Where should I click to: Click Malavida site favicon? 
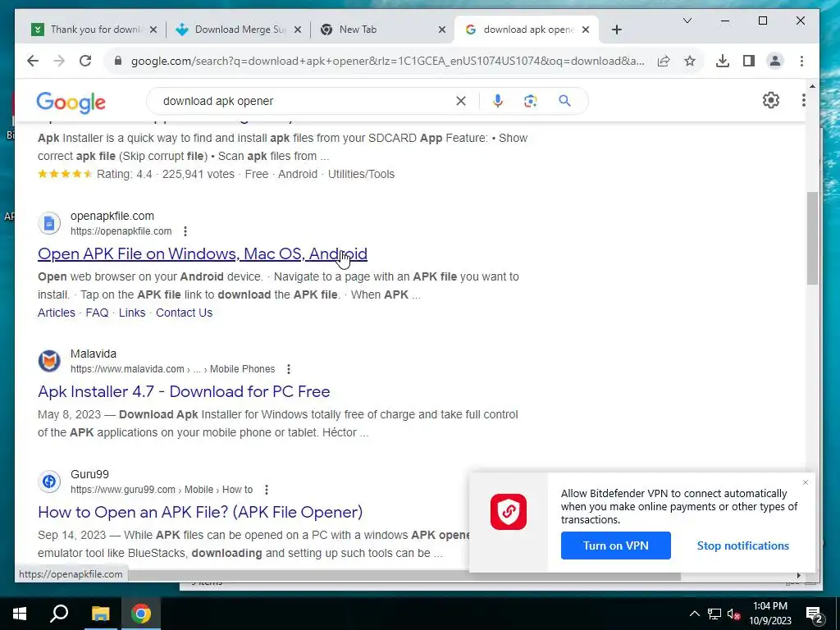pos(49,361)
